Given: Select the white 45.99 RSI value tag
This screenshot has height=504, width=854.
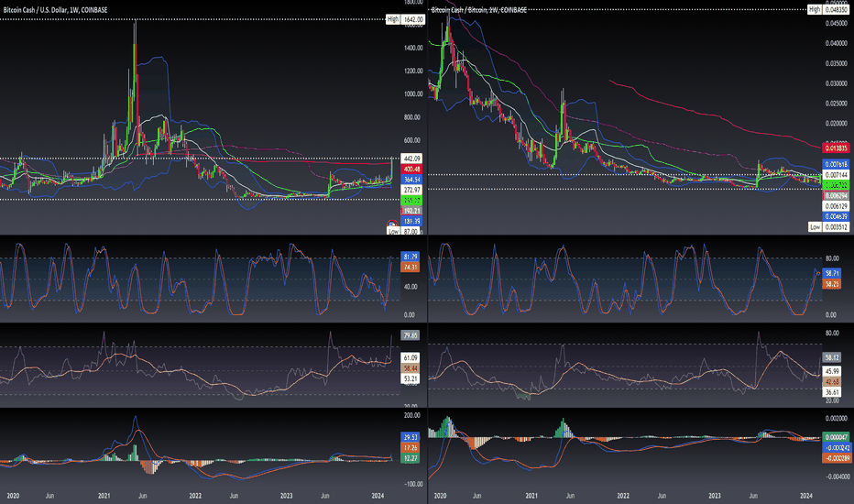Looking at the screenshot, I should click(x=832, y=371).
